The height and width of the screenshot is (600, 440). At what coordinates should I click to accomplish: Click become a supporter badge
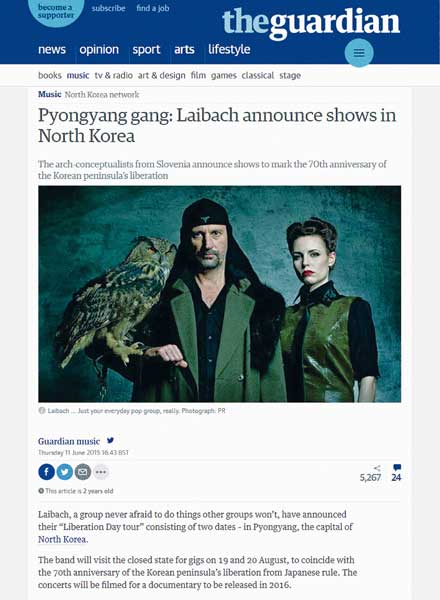56,11
